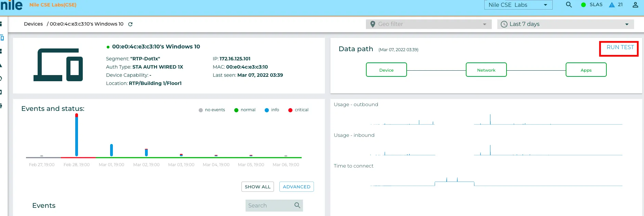This screenshot has width=644, height=216.
Task: Go to Devices breadcrumb
Action: 34,24
